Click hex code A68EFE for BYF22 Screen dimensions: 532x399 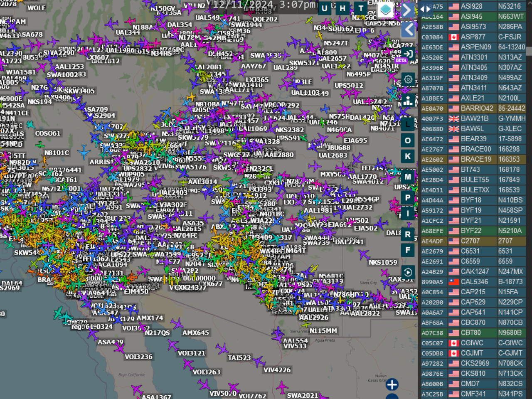(432, 231)
